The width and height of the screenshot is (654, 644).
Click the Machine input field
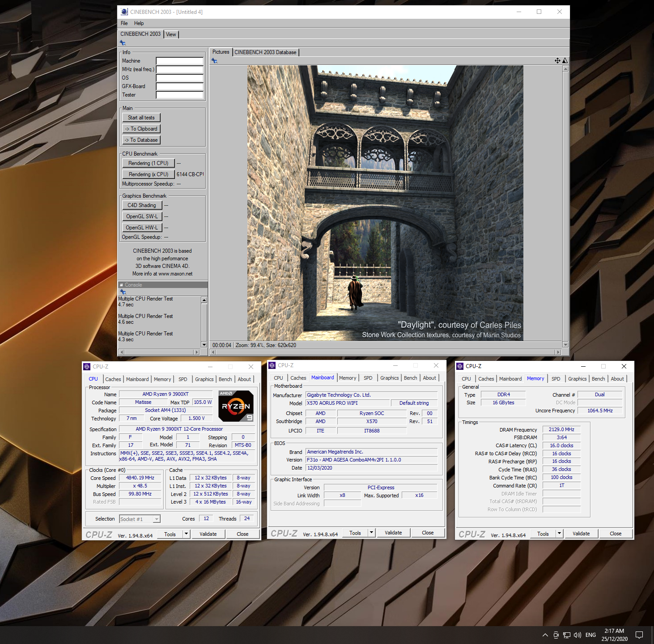(180, 61)
